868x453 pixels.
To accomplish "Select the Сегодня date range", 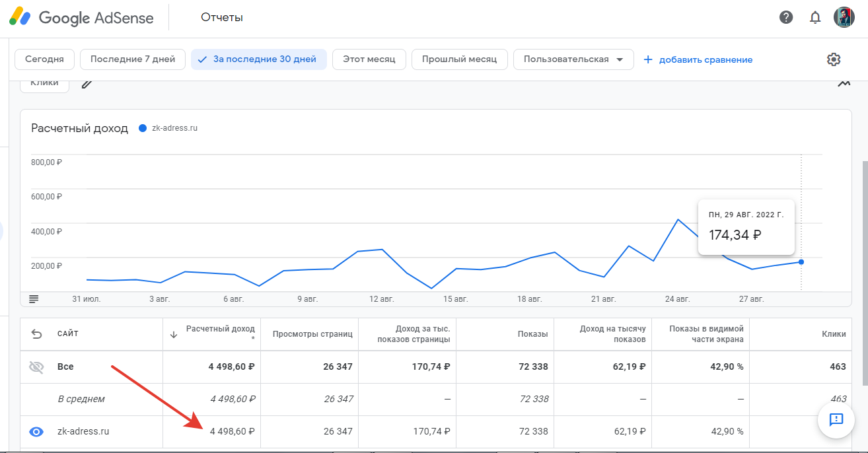I will (44, 59).
